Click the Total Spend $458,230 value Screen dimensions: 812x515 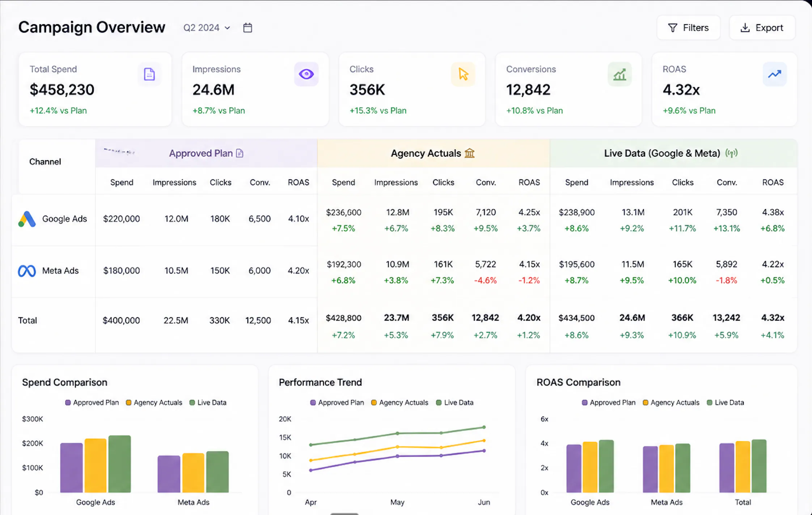click(62, 90)
